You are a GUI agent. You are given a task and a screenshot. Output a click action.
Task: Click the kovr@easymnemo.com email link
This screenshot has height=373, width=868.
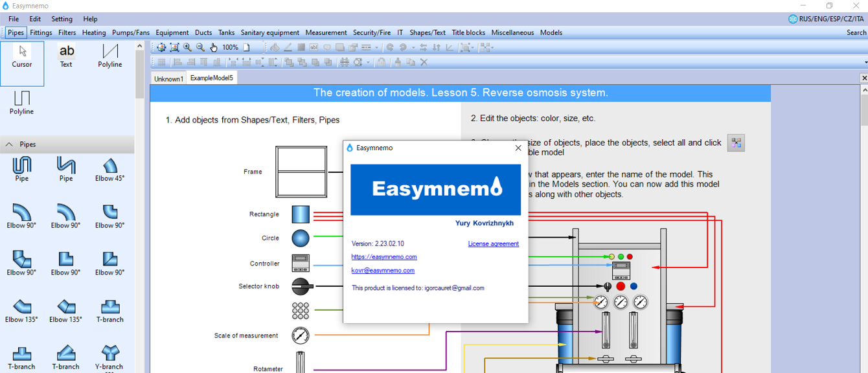[x=383, y=271]
